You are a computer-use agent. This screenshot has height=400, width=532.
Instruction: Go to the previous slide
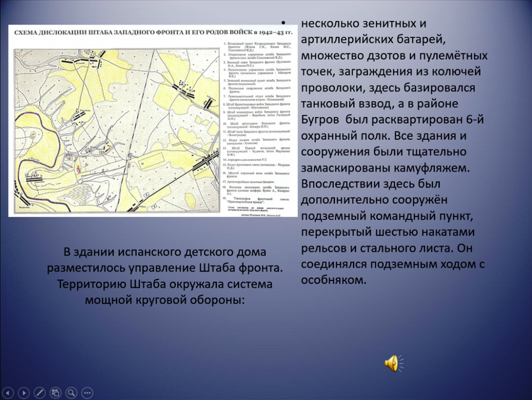click(9, 392)
